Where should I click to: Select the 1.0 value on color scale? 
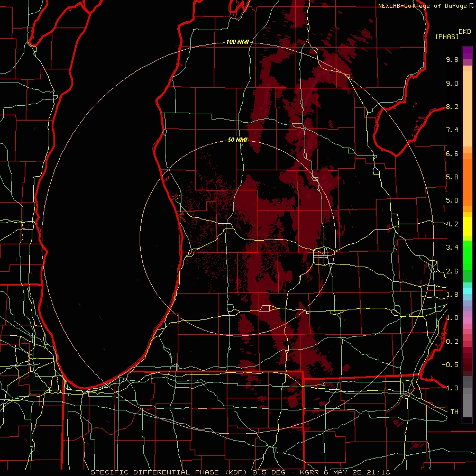click(x=452, y=318)
